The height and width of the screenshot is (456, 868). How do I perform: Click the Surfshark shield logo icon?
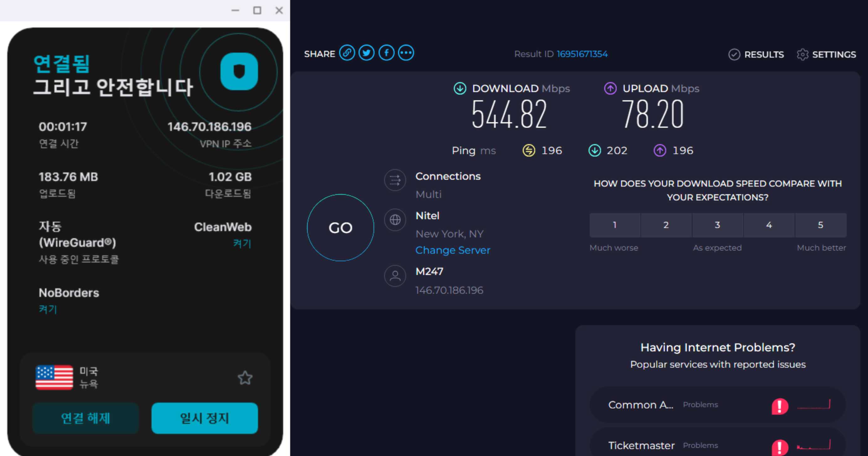[239, 71]
